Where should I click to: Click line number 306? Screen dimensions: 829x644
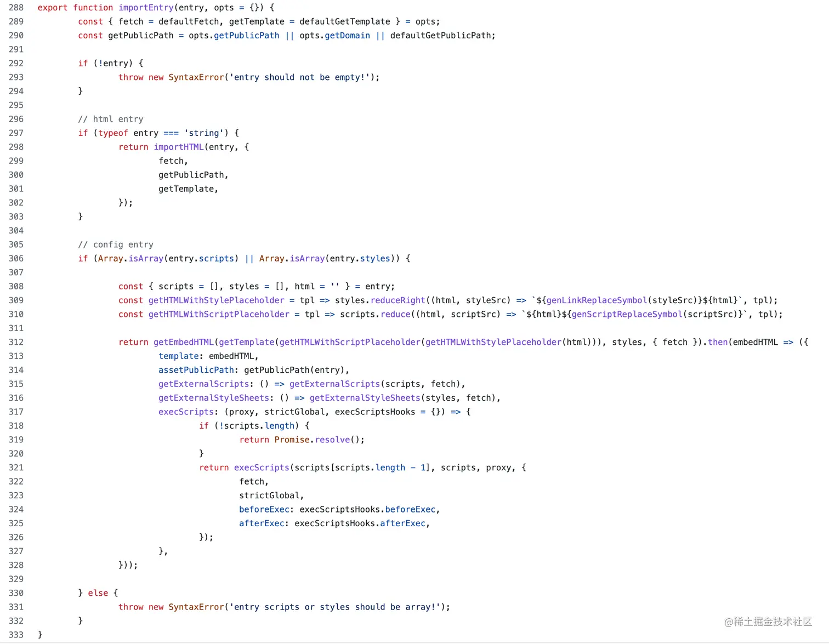click(x=16, y=259)
